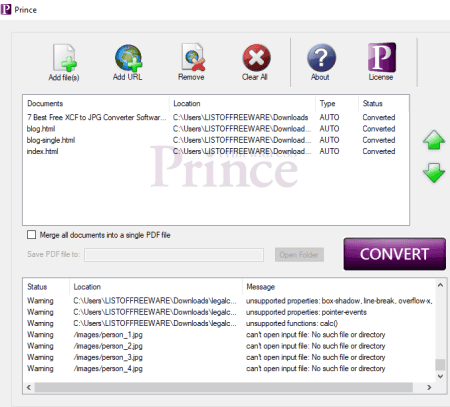The image size is (450, 407).
Task: Select the 7 Best Free XCF to JPG document row
Action: tap(215, 117)
